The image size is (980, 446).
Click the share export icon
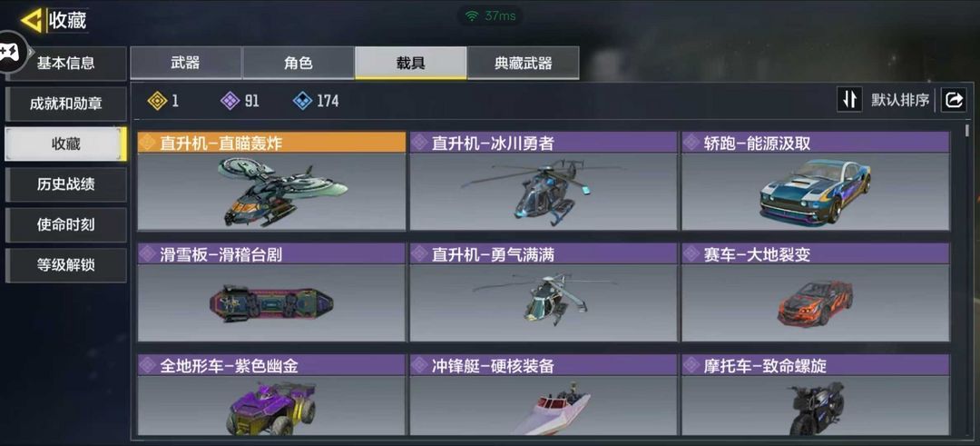click(x=954, y=99)
